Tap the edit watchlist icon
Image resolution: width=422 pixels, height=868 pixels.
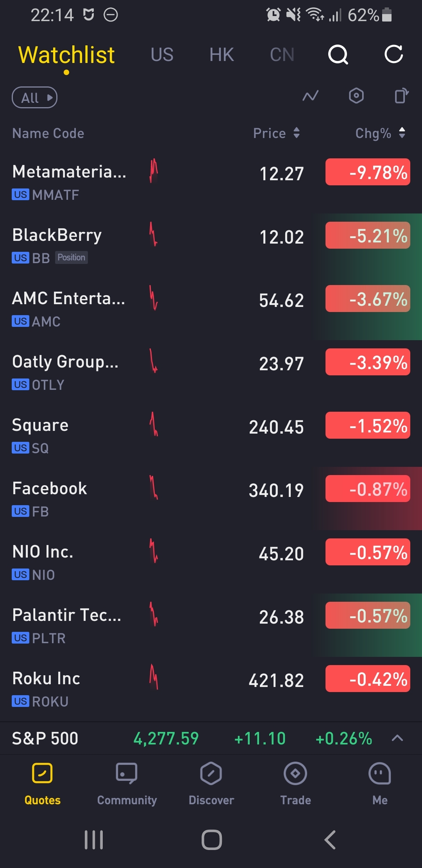click(x=401, y=96)
